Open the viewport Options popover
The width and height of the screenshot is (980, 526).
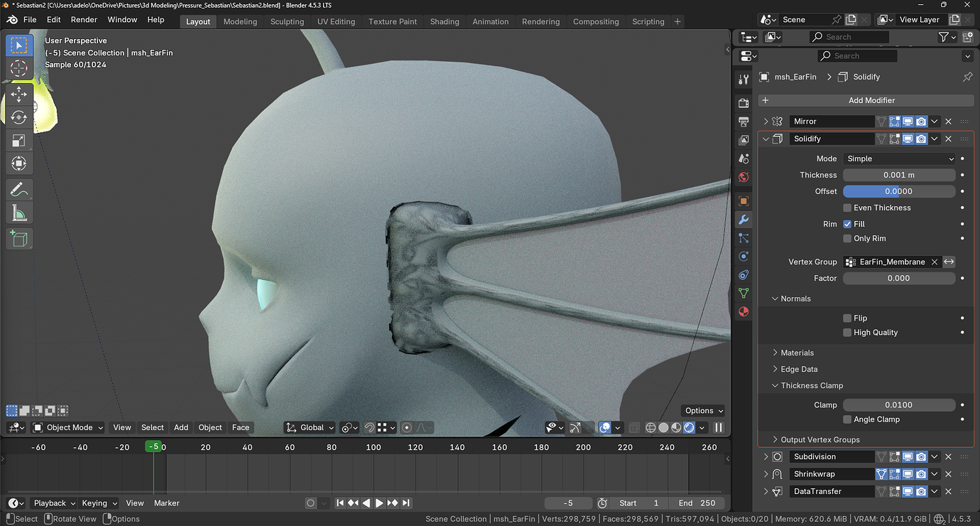[703, 410]
